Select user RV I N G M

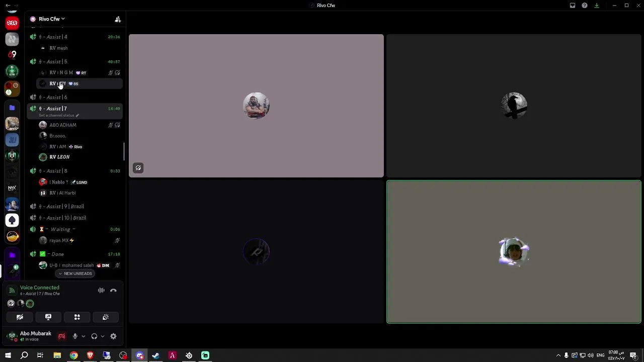click(79, 73)
